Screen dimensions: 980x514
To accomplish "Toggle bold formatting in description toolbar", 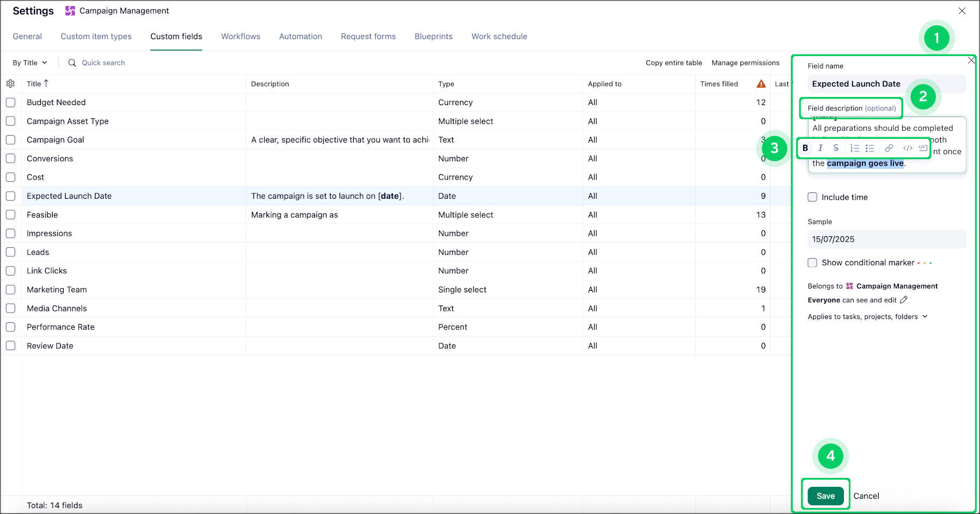I will coord(805,148).
